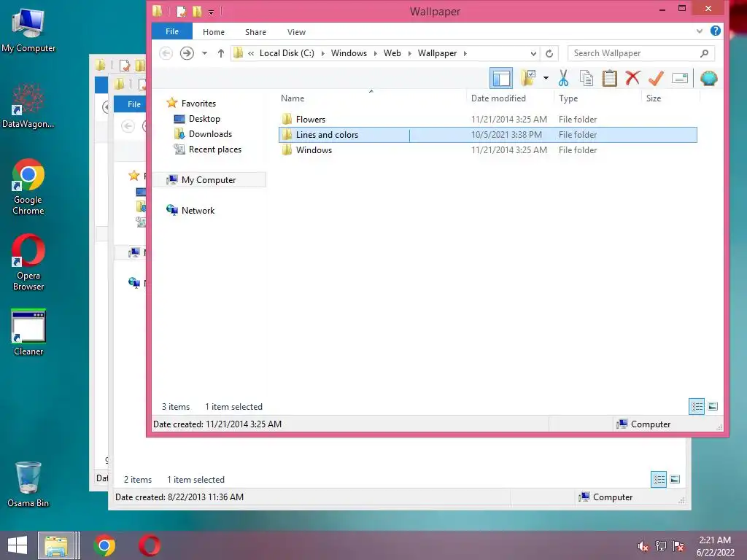The height and width of the screenshot is (560, 747).
Task: Switch background window to details view
Action: coord(659,479)
